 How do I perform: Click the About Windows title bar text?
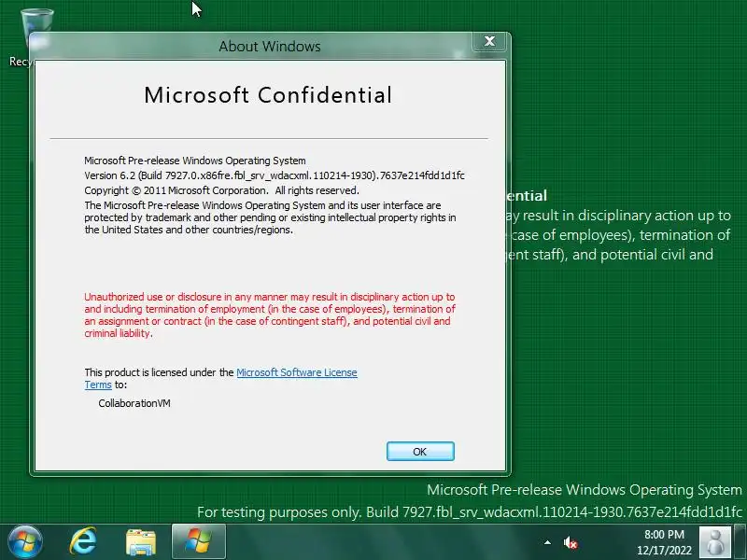tap(270, 46)
